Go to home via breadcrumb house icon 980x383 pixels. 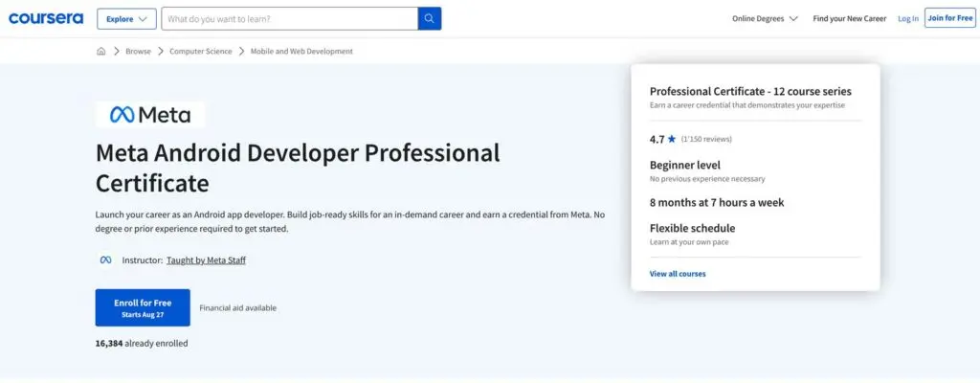[x=101, y=52]
